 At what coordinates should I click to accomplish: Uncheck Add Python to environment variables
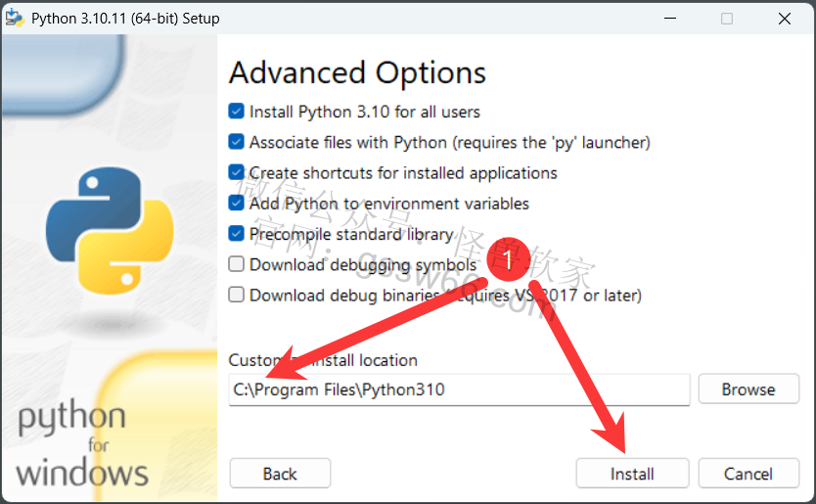[236, 203]
